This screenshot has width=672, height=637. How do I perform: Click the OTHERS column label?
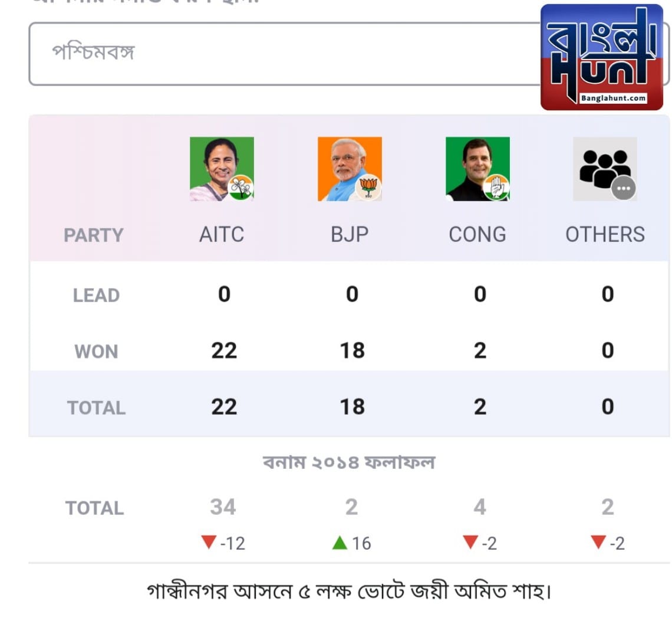[x=605, y=235]
